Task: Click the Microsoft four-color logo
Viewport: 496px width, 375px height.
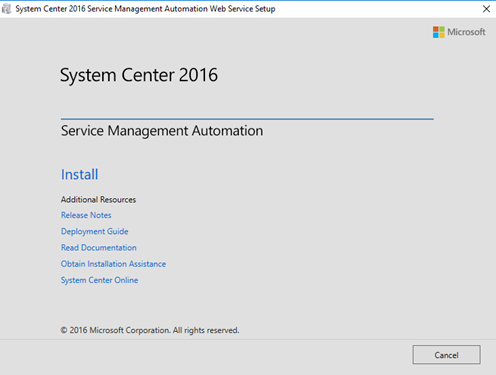Action: pos(439,32)
